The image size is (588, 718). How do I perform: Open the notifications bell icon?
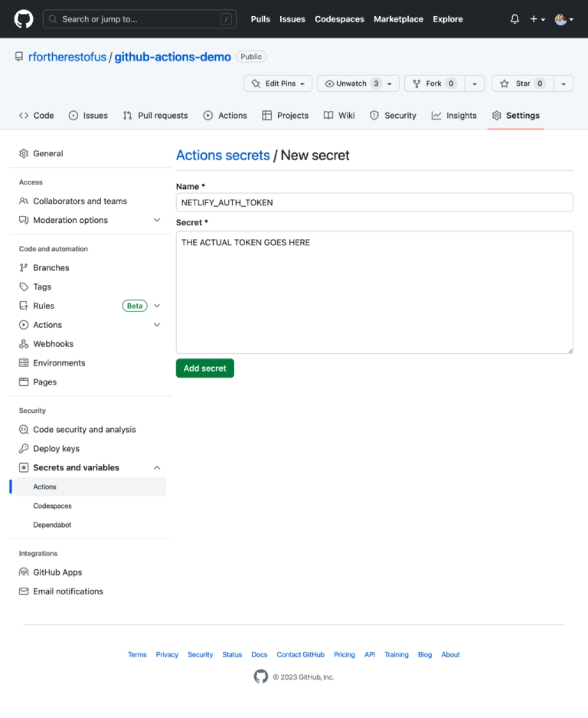[x=514, y=19]
